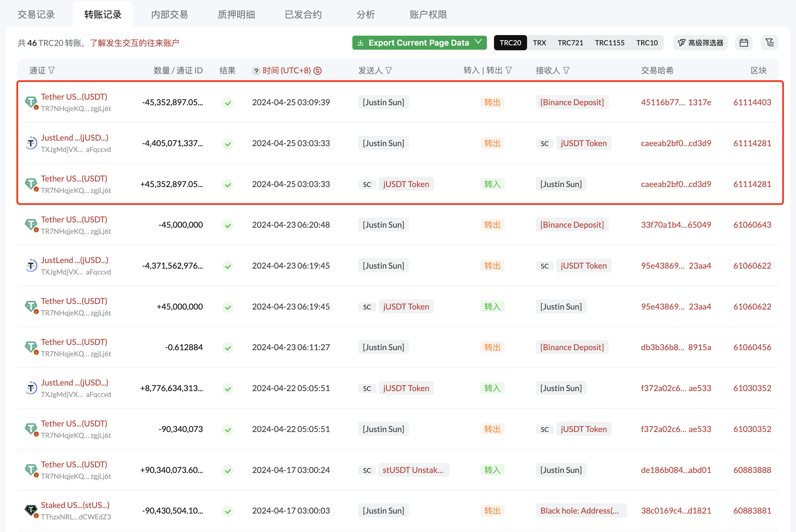The width and height of the screenshot is (796, 532).
Task: Open block number 61114403
Action: tap(752, 102)
